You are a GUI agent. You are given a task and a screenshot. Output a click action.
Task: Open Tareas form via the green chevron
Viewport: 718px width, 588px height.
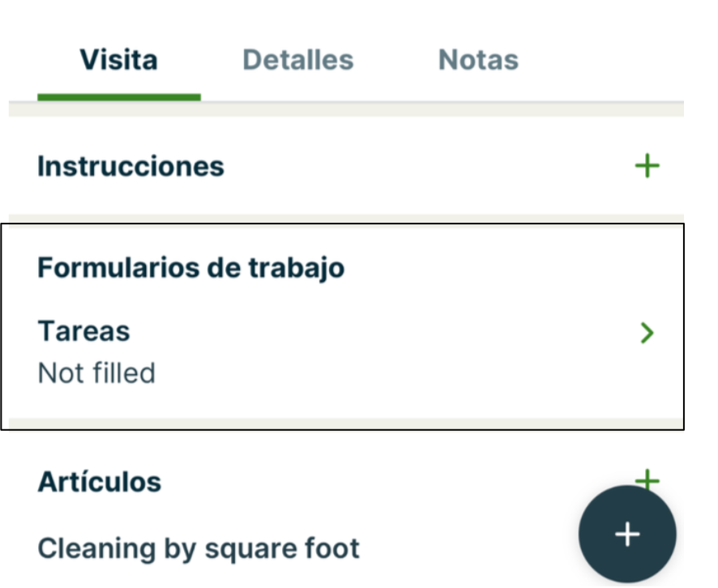coord(647,333)
